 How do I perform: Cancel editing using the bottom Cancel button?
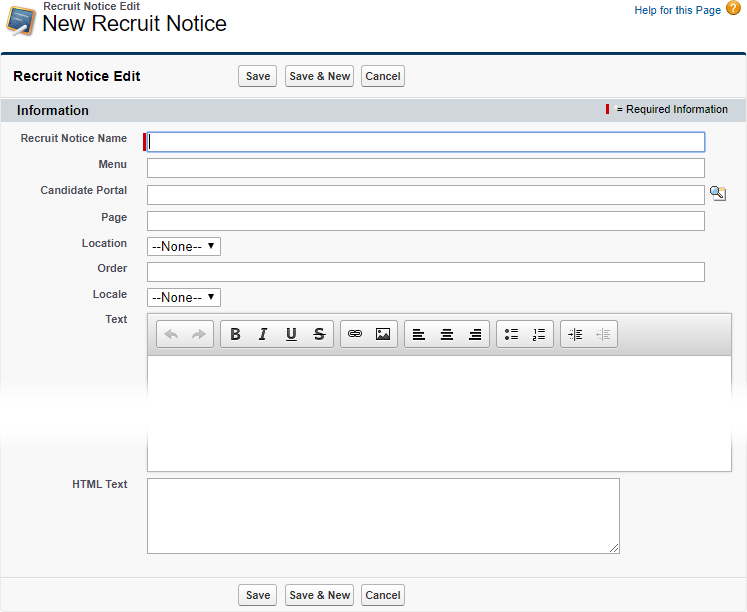[x=382, y=595]
